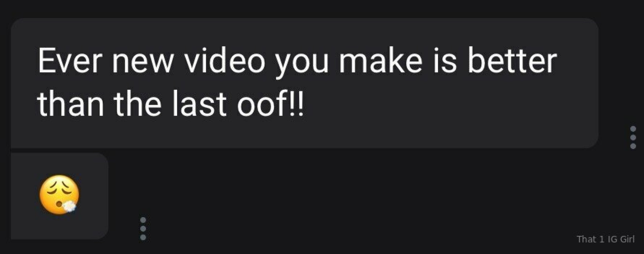
Task: Open the three-dot menu beside the emoji message
Action: point(143,228)
